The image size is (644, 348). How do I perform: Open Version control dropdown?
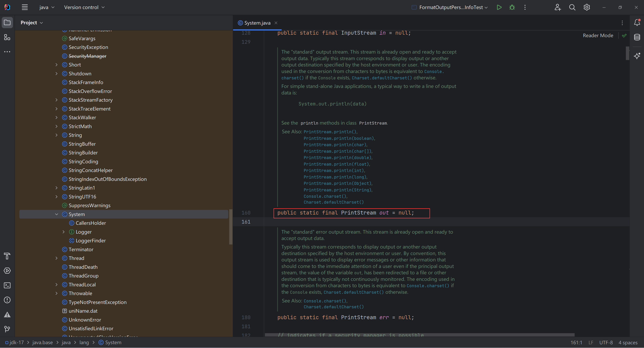pyautogui.click(x=84, y=7)
